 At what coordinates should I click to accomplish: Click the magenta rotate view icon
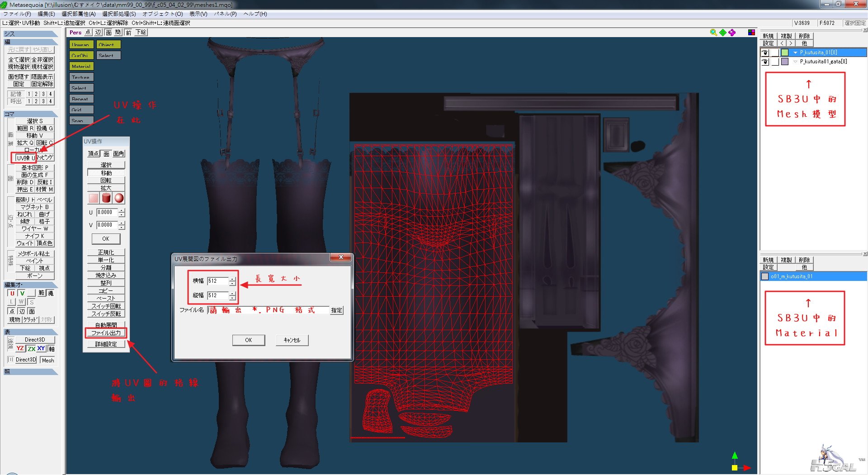click(732, 33)
